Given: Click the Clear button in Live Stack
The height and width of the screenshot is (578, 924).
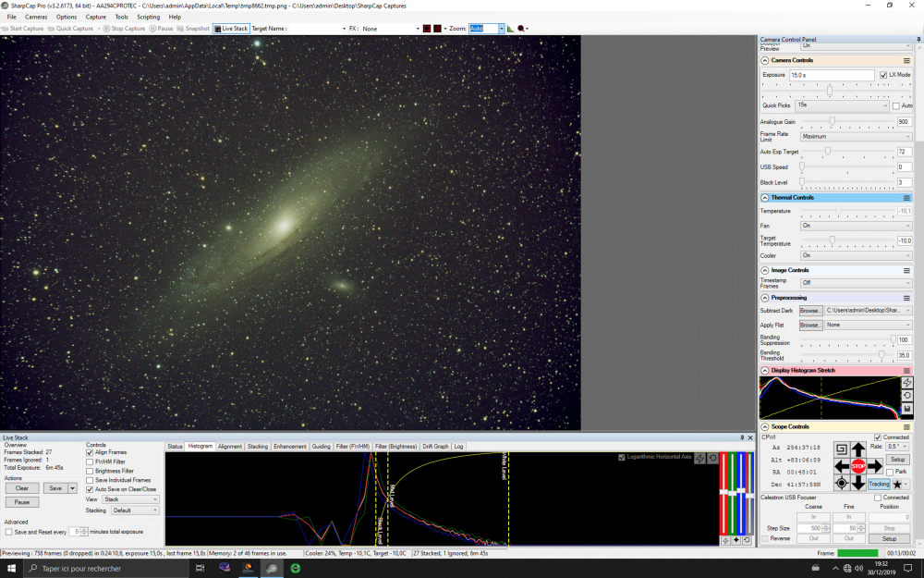Looking at the screenshot, I should (x=21, y=487).
